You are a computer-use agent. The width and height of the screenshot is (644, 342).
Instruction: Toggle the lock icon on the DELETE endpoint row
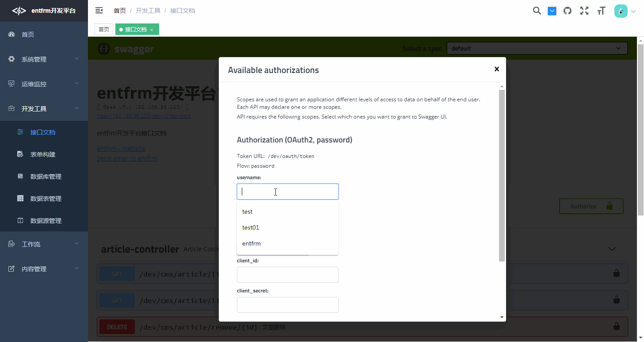(x=616, y=327)
